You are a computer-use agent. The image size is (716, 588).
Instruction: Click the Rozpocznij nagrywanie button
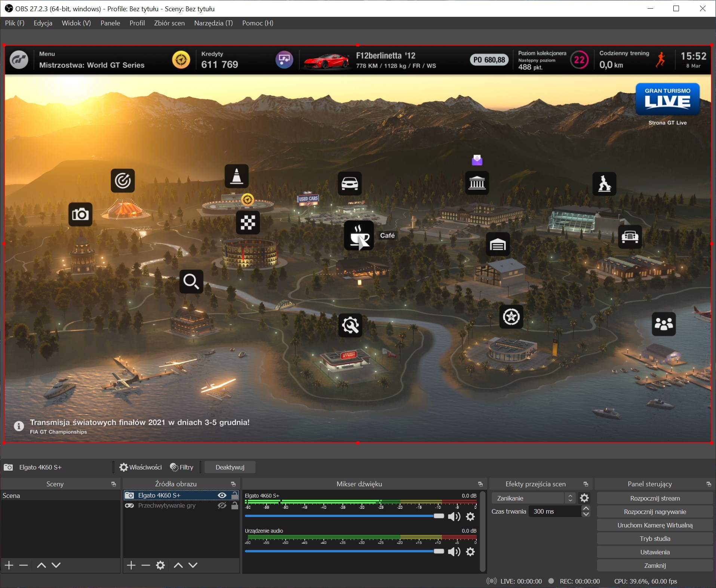click(x=655, y=512)
